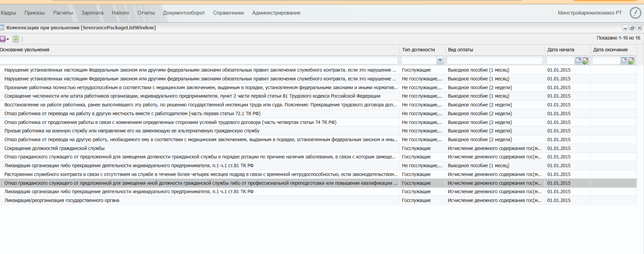
Task: Select row Ликвидация/реорганизация государственного органа
Action: (318, 201)
